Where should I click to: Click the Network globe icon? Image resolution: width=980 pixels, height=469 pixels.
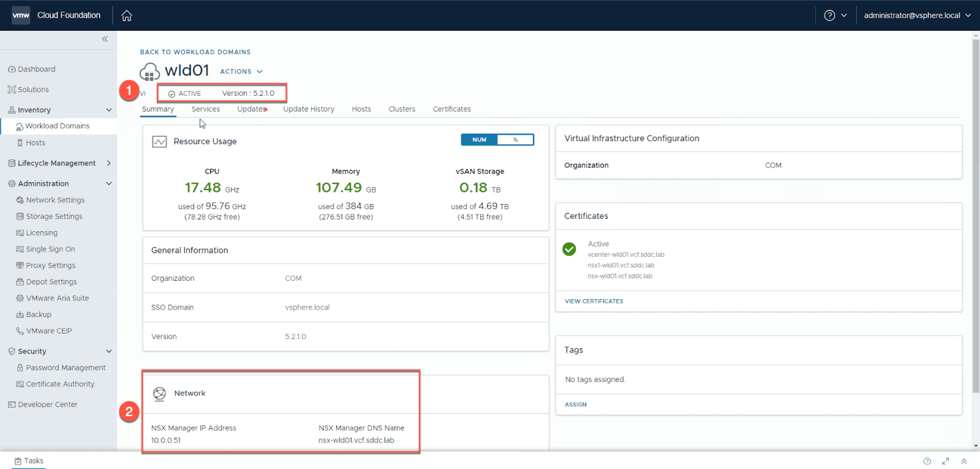click(x=159, y=394)
